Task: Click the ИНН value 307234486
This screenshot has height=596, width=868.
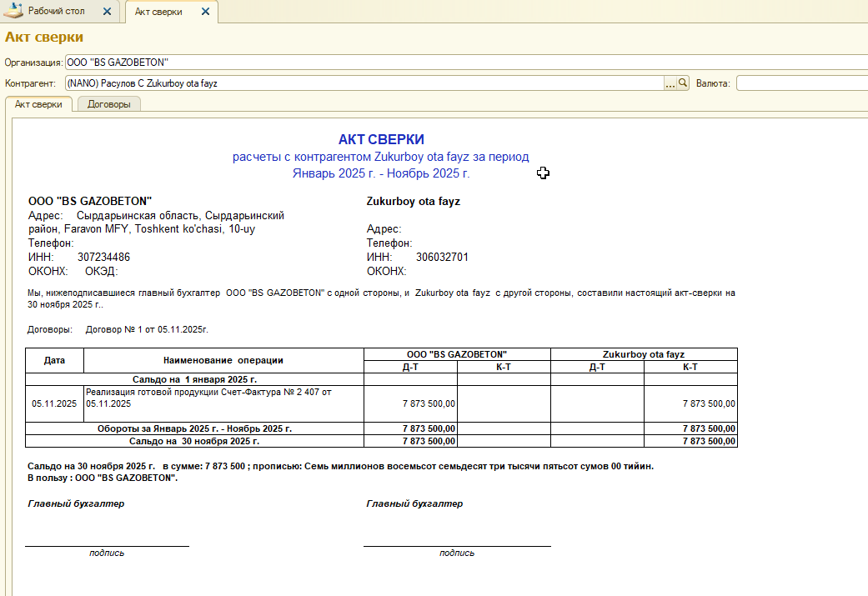Action: pos(103,258)
